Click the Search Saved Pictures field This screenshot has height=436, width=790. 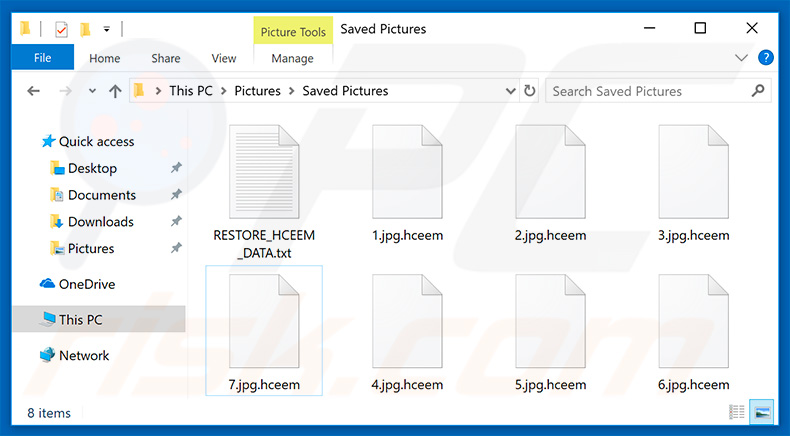pyautogui.click(x=658, y=91)
